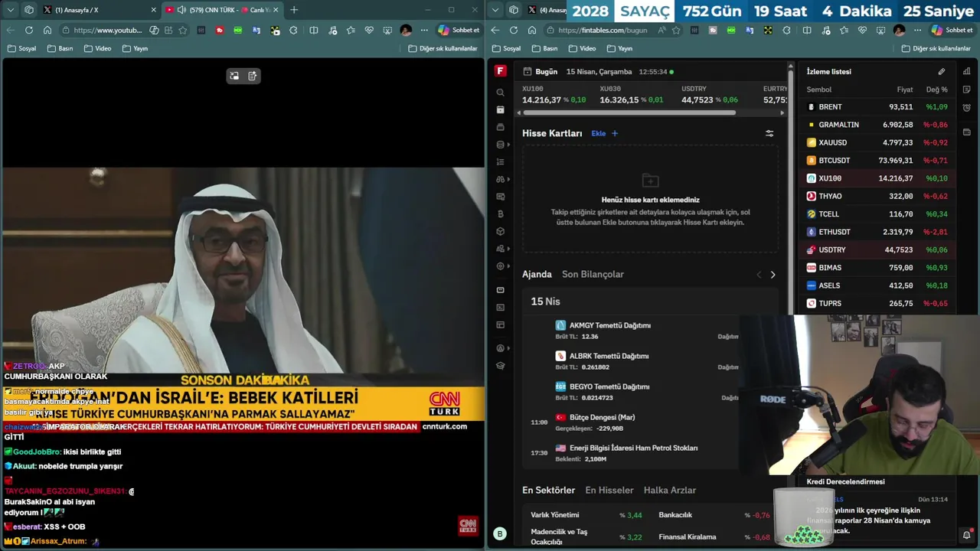
Task: Open the binoculars icon in Fintables sidebar
Action: click(x=500, y=180)
